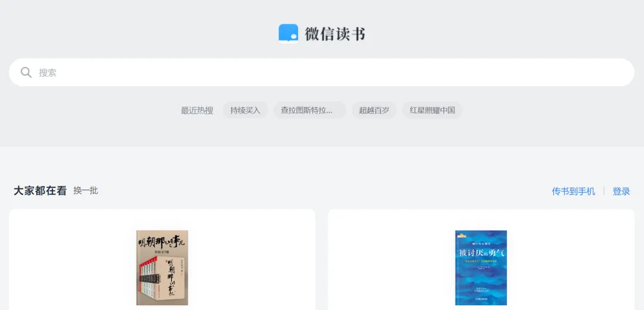Click the 大家都在看 section heading
This screenshot has height=310, width=644.
tap(40, 191)
